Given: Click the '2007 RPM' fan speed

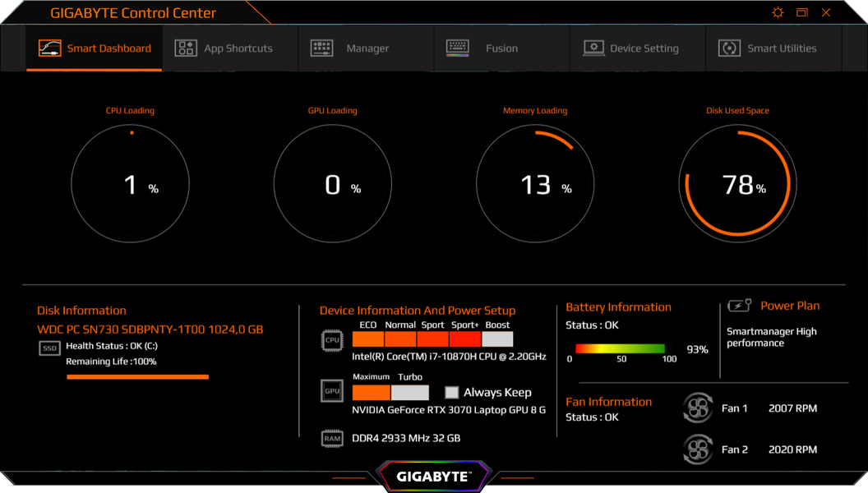Looking at the screenshot, I should click(x=792, y=408).
